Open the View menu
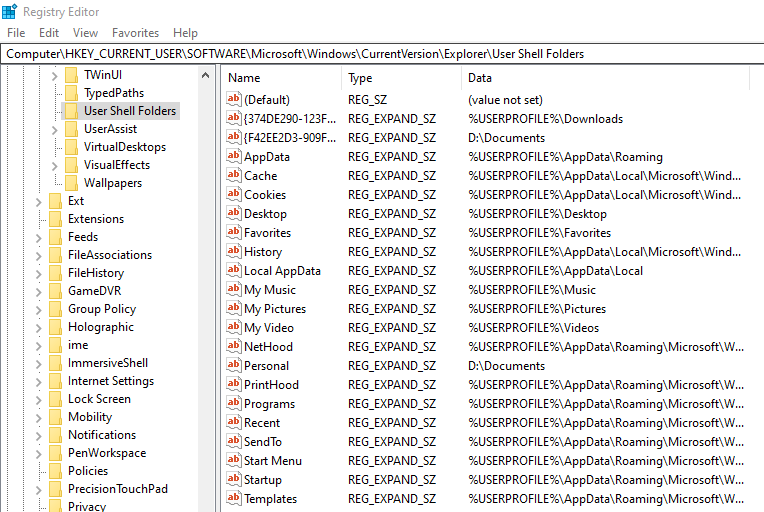Screen dimensions: 764x512 85,33
